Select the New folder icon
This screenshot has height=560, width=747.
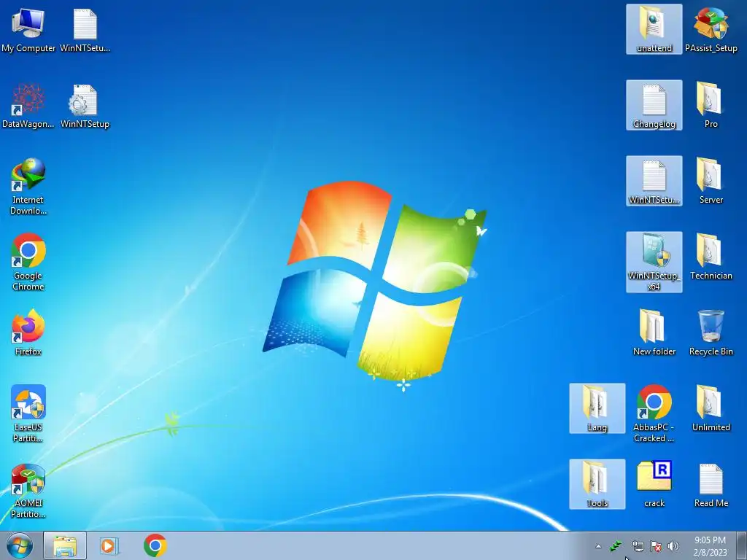coord(654,332)
